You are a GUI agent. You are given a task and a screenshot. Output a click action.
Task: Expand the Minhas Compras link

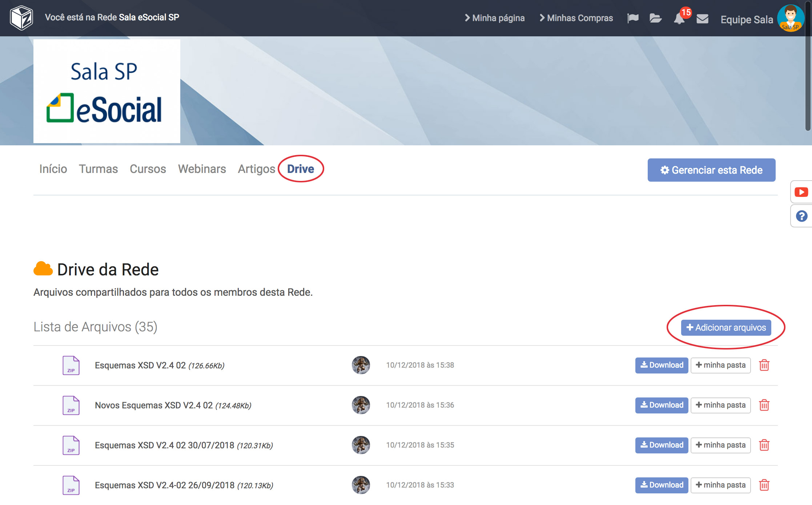[x=576, y=18]
